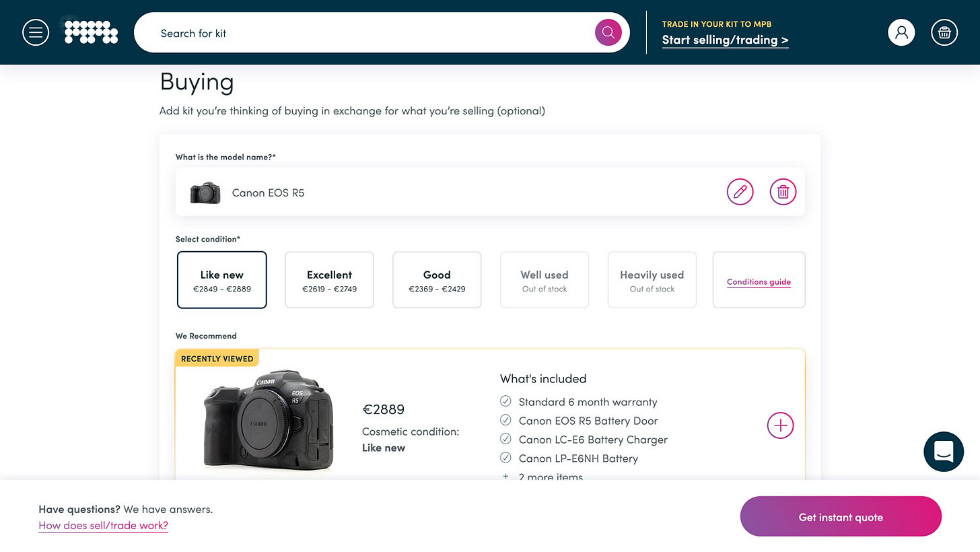Viewport: 980px width, 552px height.
Task: Click Canon EOS R5 Battery Door text
Action: coord(588,421)
